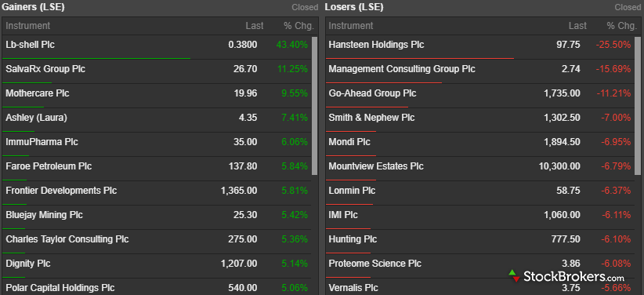Image resolution: width=644 pixels, height=295 pixels.
Task: Select Bluejay Mining Plc
Action: 44,214
